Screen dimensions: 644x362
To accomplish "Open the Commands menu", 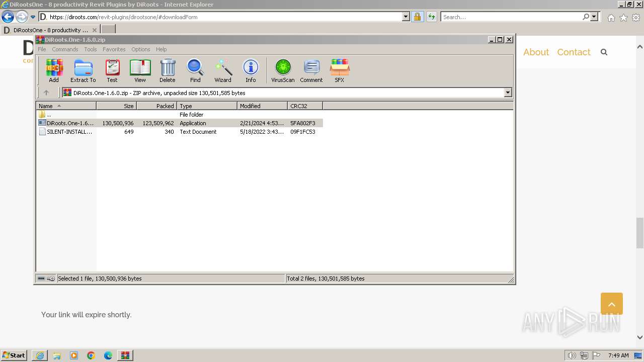I will tap(65, 49).
